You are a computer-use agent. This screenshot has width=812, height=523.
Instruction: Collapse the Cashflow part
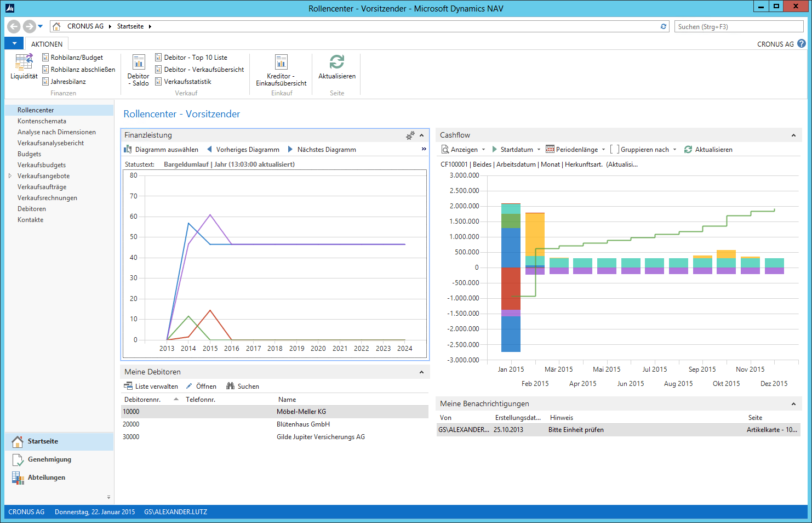pyautogui.click(x=793, y=135)
